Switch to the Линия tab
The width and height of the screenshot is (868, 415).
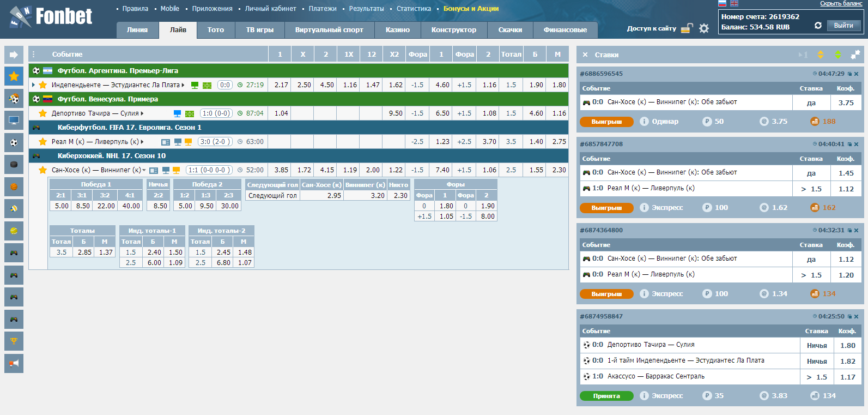coord(137,30)
